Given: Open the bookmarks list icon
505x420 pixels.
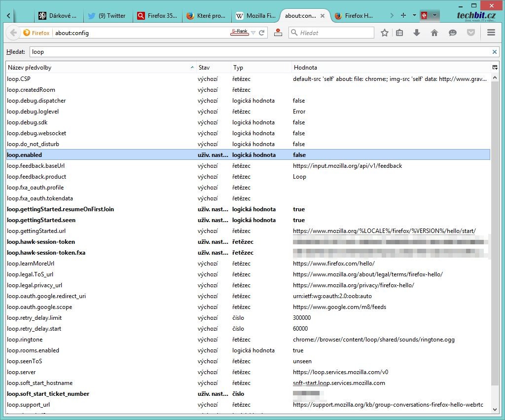Looking at the screenshot, I should (400, 33).
